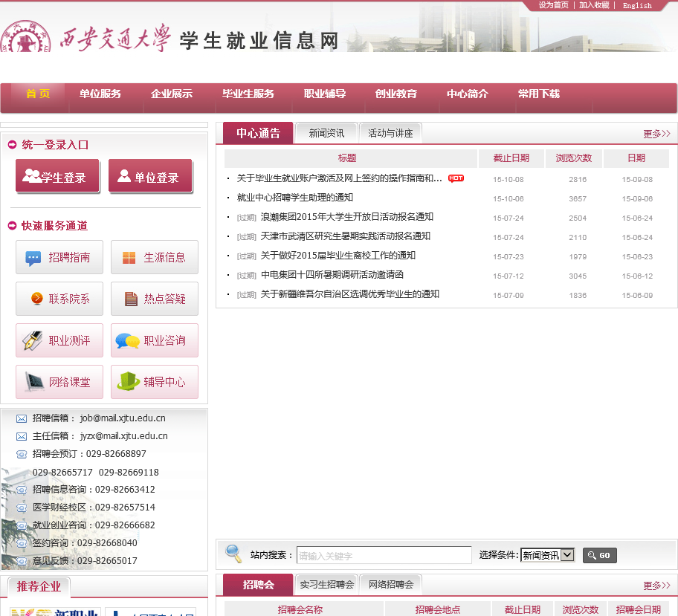Image resolution: width=678 pixels, height=616 pixels.
Task: Click the 网络课堂 monitor icon
Action: pyautogui.click(x=34, y=382)
